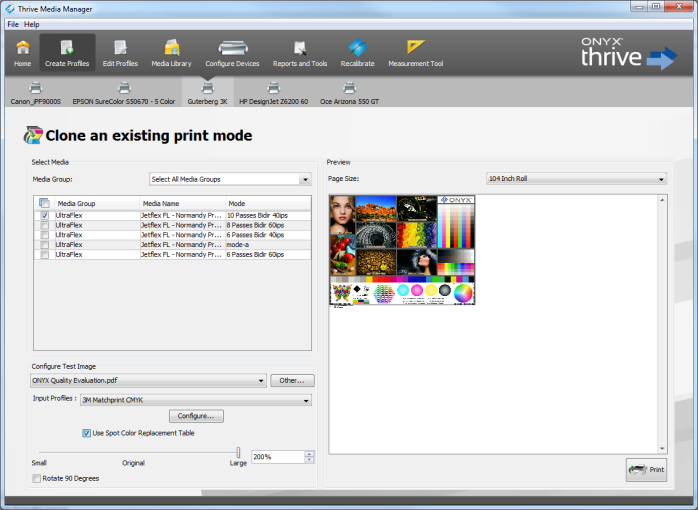The width and height of the screenshot is (698, 510).
Task: Select Oce Arizona 550 GT printer
Action: point(349,93)
